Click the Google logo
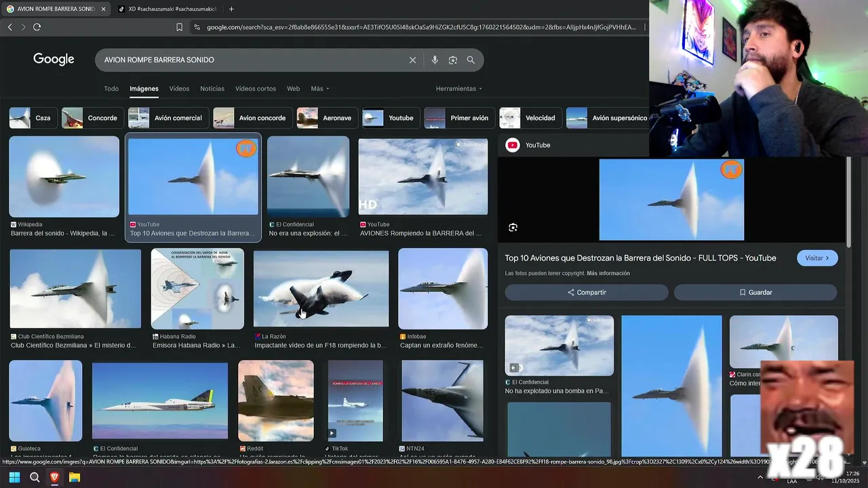The height and width of the screenshot is (488, 868). (54, 60)
